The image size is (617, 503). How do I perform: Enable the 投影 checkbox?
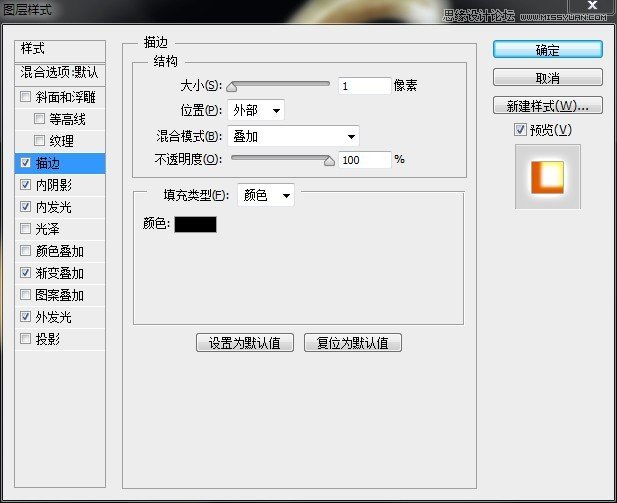[x=25, y=338]
